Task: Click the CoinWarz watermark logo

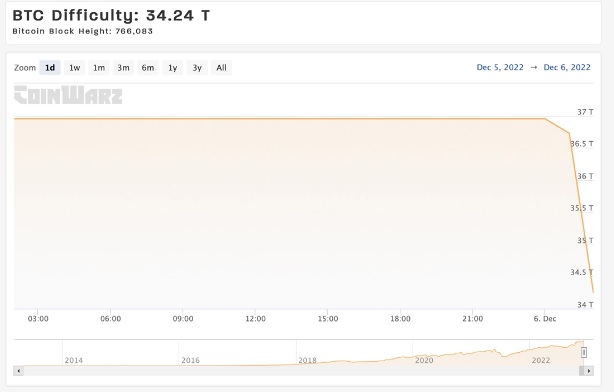Action: pyautogui.click(x=68, y=95)
